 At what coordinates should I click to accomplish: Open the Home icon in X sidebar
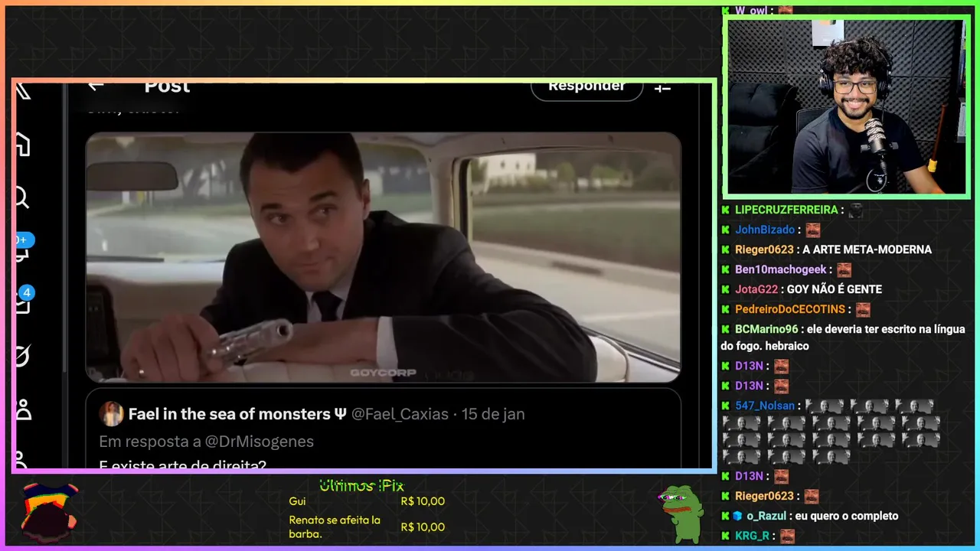coord(23,144)
